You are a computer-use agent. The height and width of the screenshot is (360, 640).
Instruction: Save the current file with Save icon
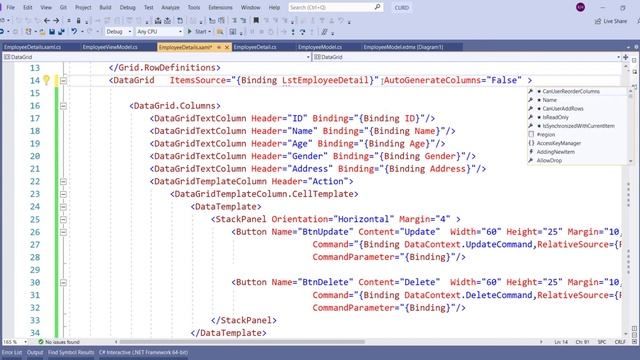pos(52,31)
